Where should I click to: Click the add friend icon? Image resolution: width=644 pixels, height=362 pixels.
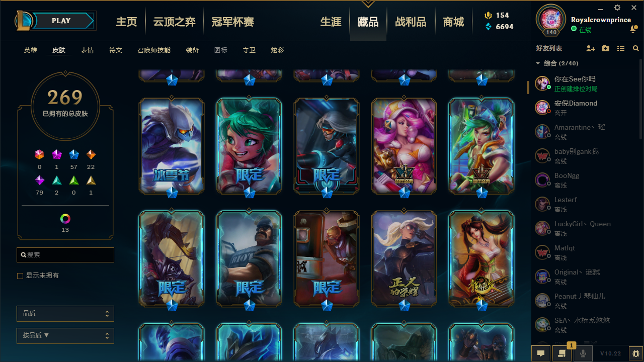[591, 48]
